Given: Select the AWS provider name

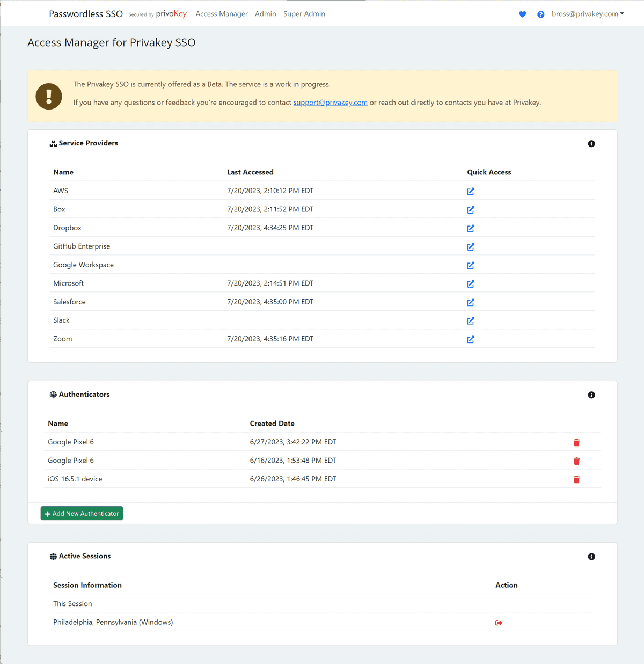Looking at the screenshot, I should coord(61,191).
